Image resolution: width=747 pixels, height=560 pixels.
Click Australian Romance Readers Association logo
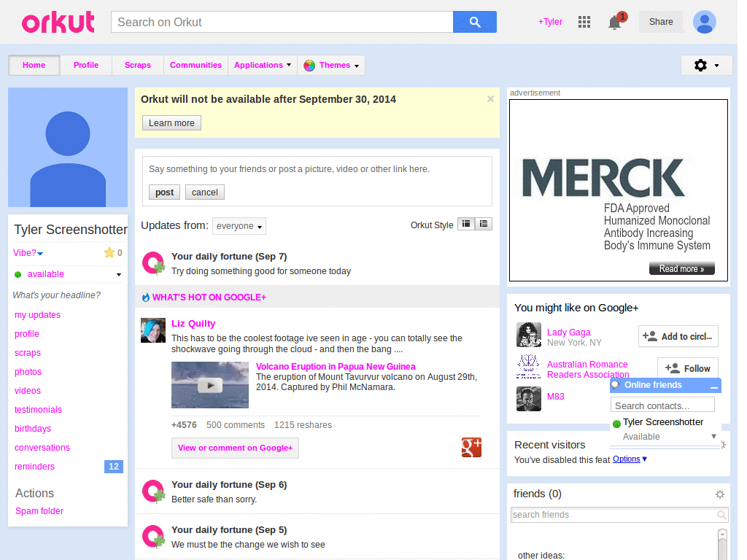[528, 366]
